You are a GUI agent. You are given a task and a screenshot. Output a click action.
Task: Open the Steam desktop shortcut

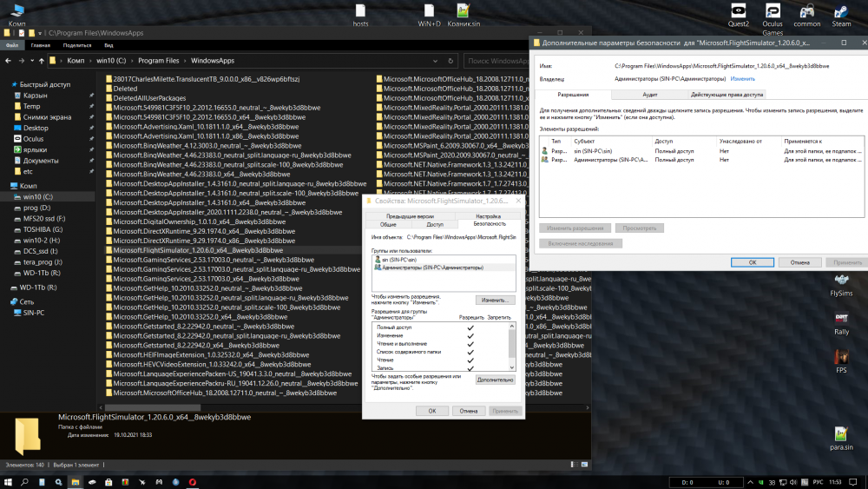[x=841, y=13]
